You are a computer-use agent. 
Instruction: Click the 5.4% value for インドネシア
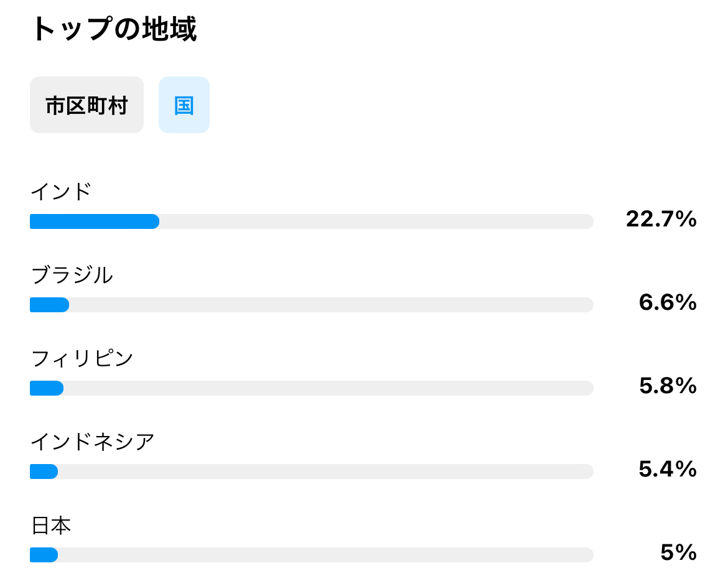(x=667, y=469)
